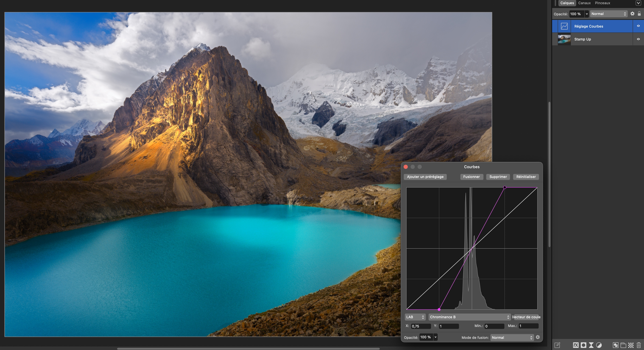644x350 pixels.
Task: Click the X value input field
Action: click(x=421, y=326)
